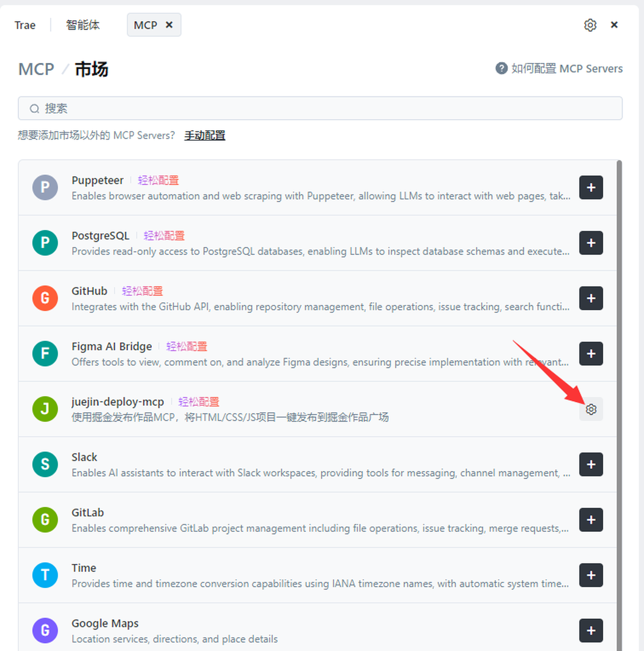Select the Slack server name

tap(84, 457)
